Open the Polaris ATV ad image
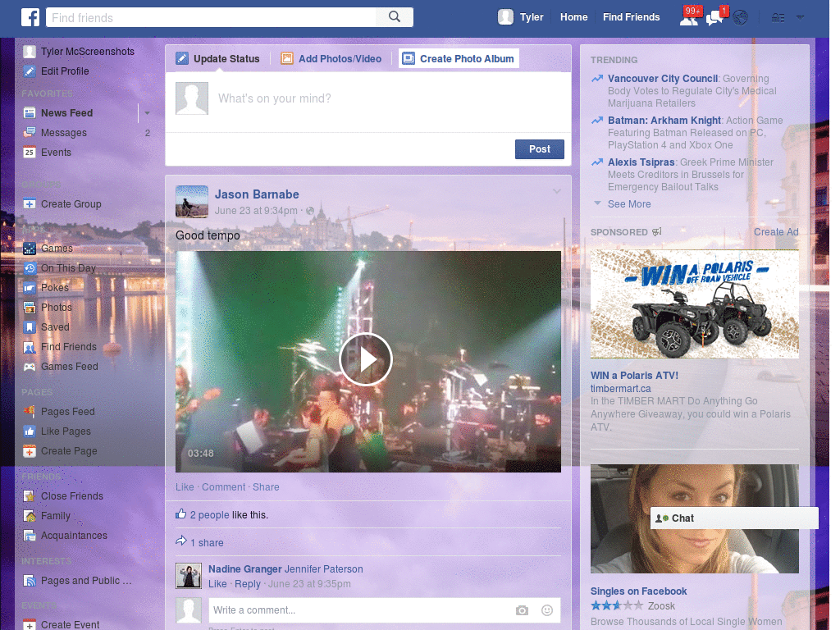 pos(694,304)
